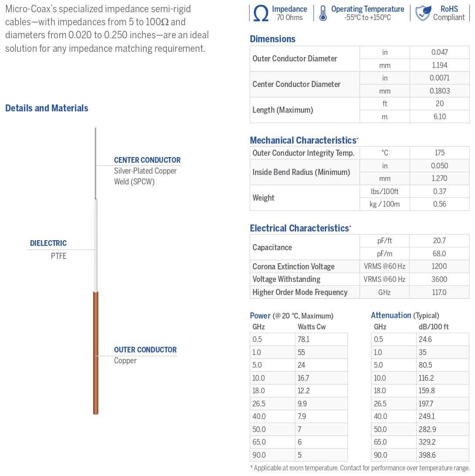Click the white PTFE dielectric section
This screenshot has width=475, height=476.
[96, 246]
